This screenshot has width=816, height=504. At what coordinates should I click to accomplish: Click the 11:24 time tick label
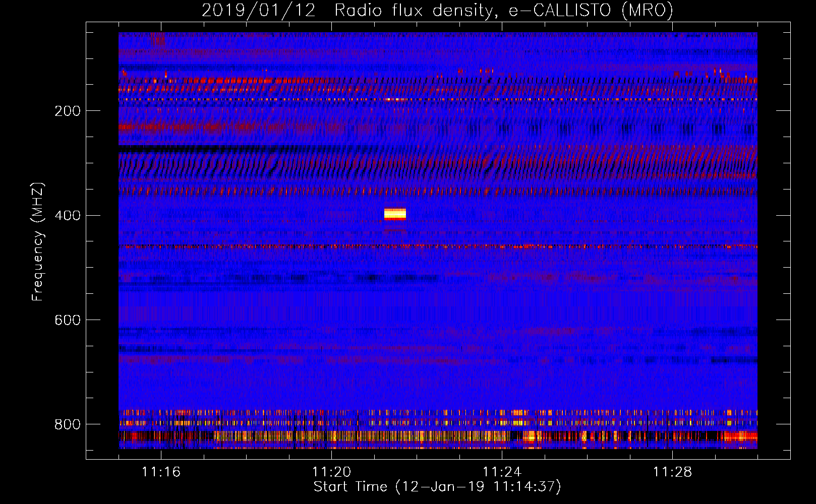(502, 472)
